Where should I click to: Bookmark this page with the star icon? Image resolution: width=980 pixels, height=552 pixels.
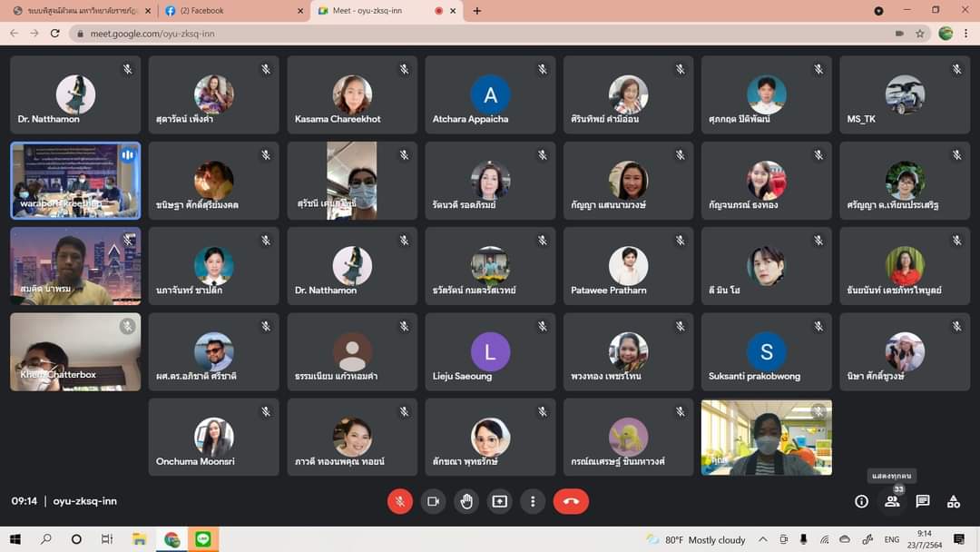(920, 34)
